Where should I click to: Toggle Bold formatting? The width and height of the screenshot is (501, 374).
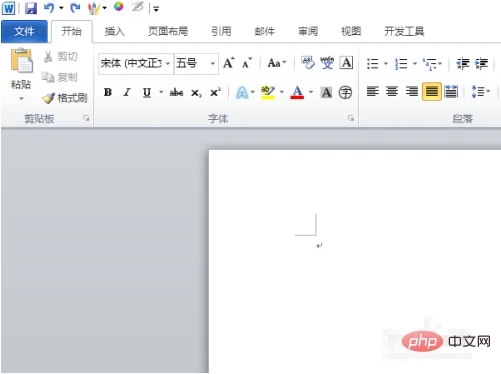click(108, 92)
